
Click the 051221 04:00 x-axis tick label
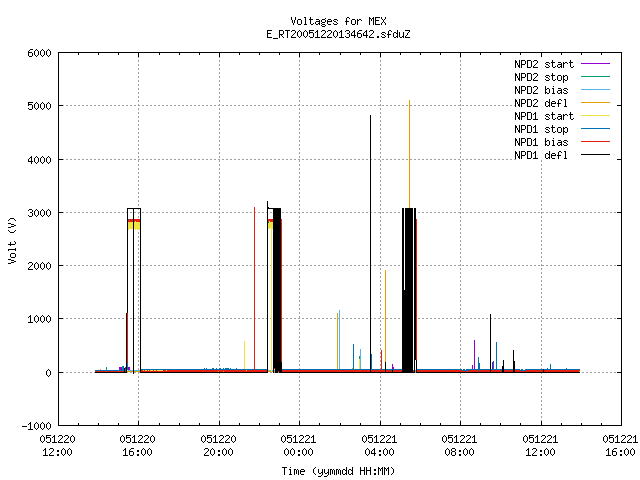coord(379,446)
